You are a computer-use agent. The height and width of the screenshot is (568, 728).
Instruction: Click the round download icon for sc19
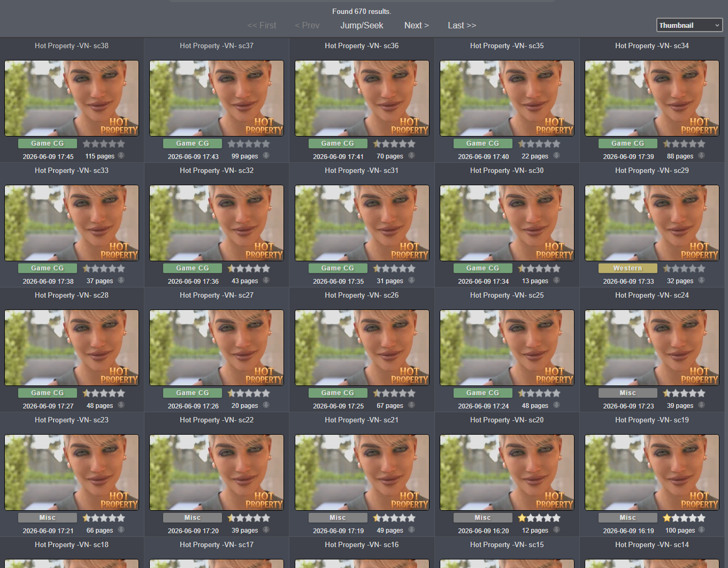click(x=702, y=530)
